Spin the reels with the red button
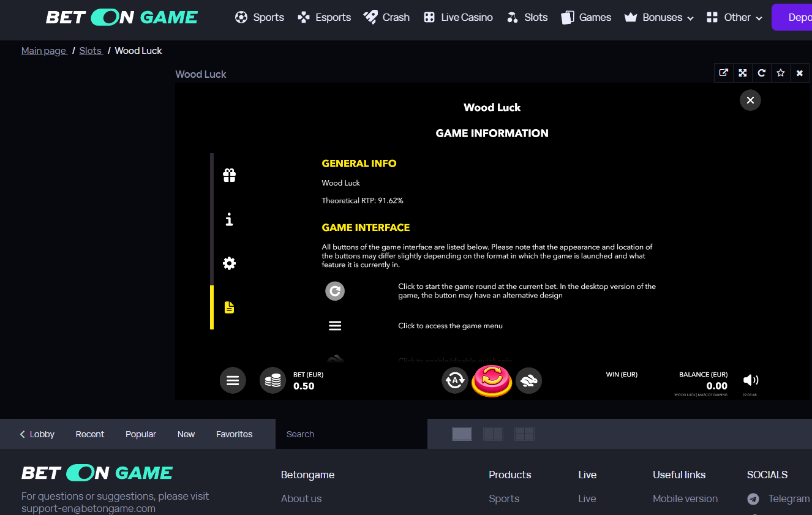 click(x=492, y=380)
